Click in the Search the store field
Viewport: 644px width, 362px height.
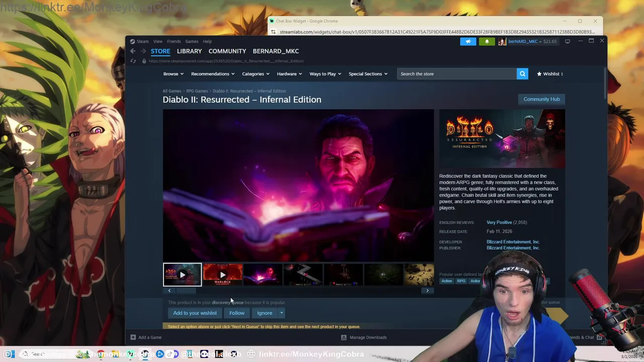pos(457,74)
